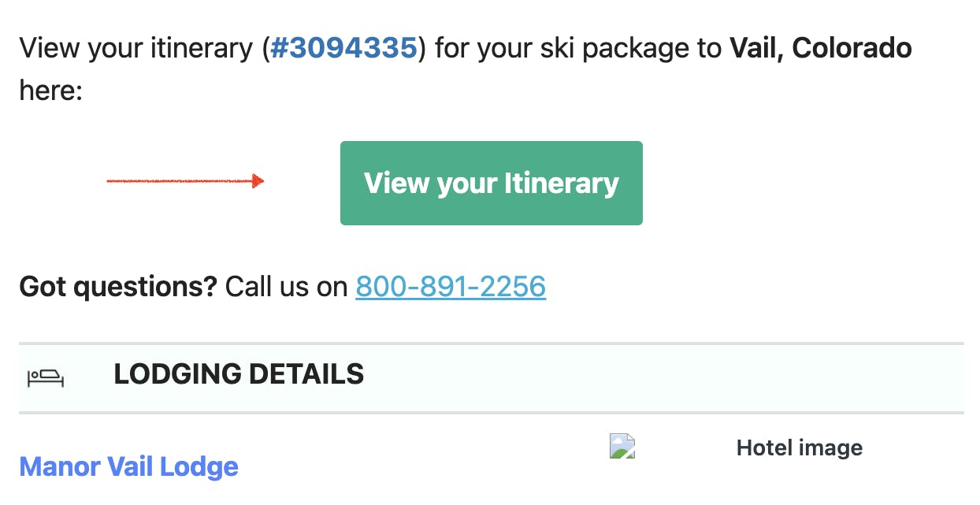Click the bed icon beside Lodging Details
Screen dimensions: 980x505
tap(46, 378)
